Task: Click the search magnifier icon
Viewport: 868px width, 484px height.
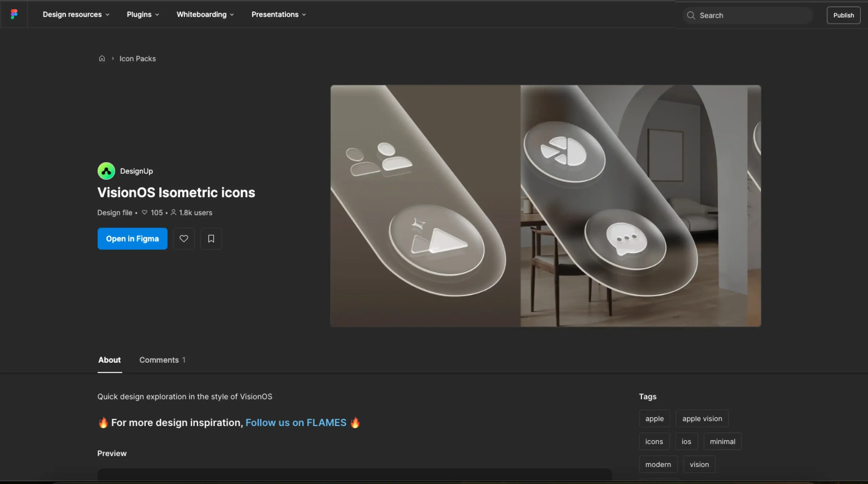Action: coord(691,15)
